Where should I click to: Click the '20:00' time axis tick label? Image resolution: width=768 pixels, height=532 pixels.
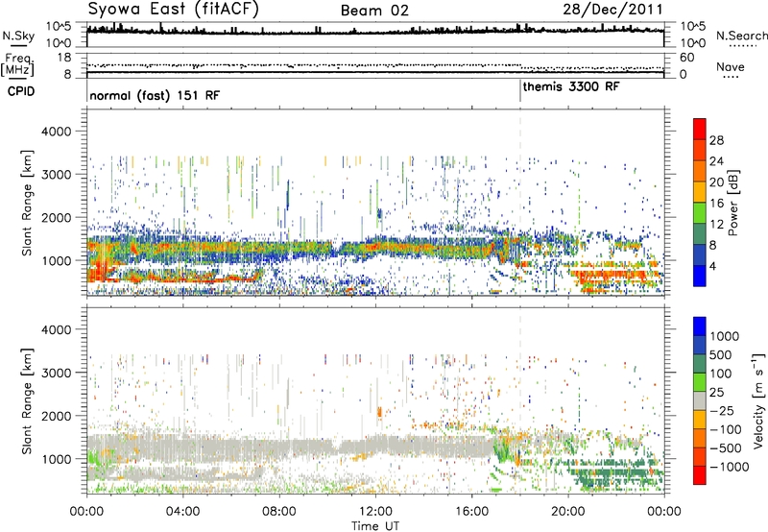tap(568, 512)
